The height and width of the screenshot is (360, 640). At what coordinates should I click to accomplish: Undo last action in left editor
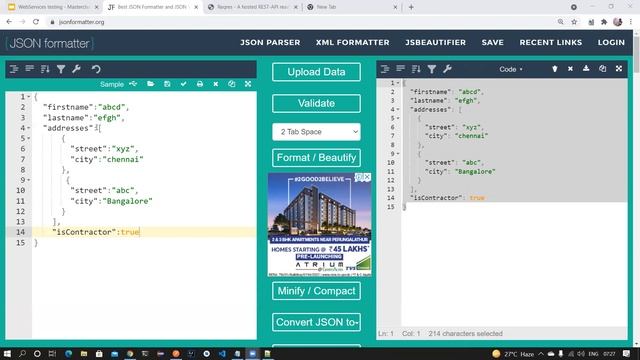pyautogui.click(x=96, y=69)
